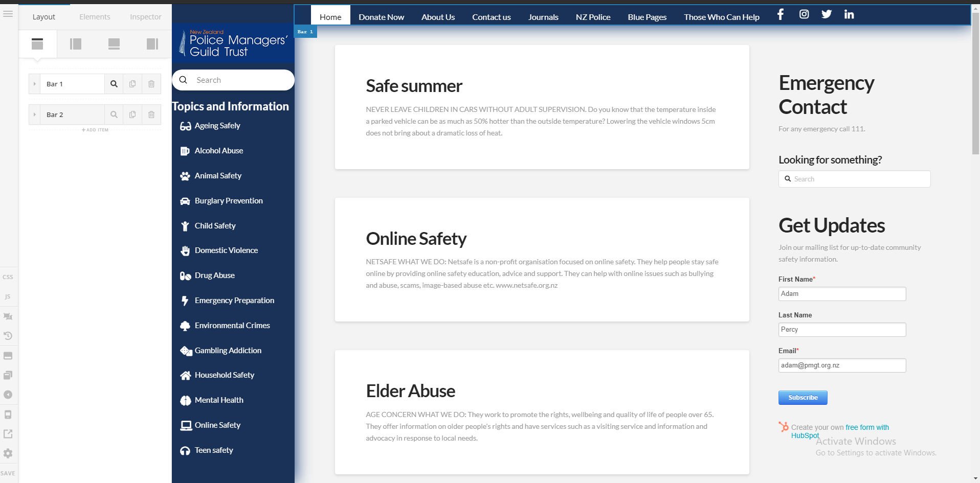
Task: Toggle the editor position panel icon
Action: point(8,356)
